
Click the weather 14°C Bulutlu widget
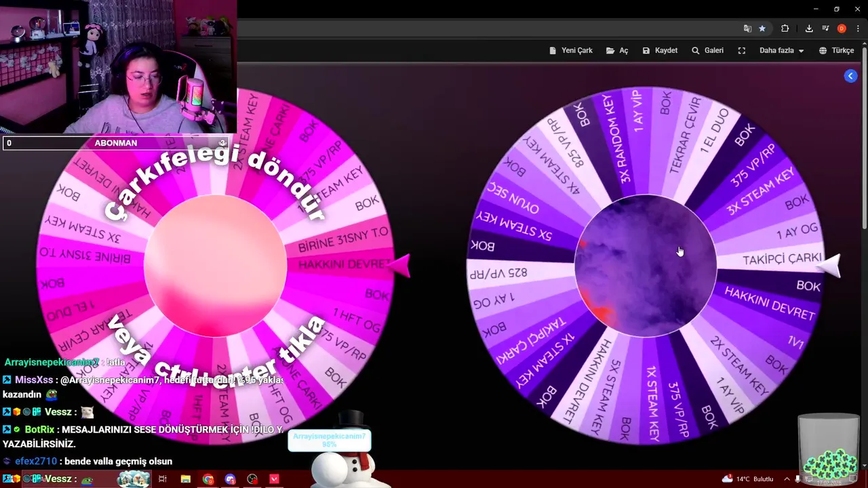[x=747, y=479]
